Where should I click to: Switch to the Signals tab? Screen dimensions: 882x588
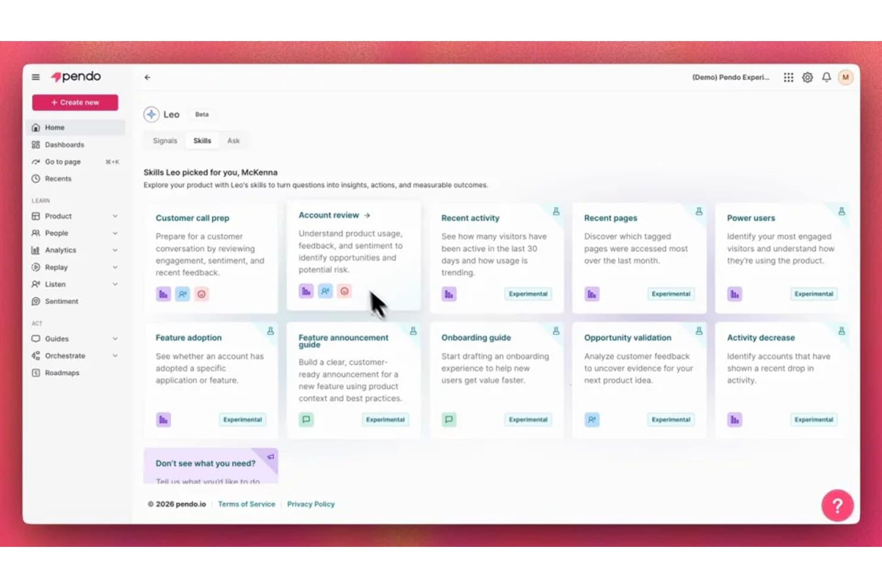165,141
